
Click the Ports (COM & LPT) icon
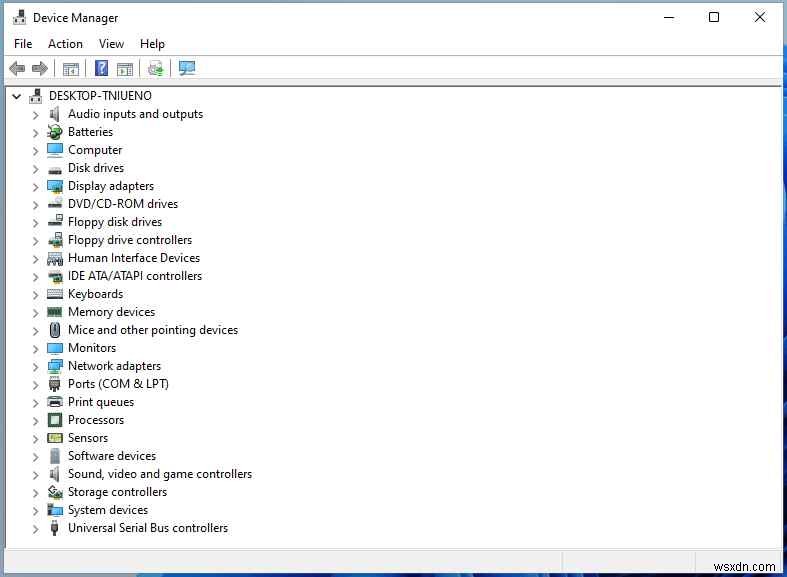tap(54, 384)
